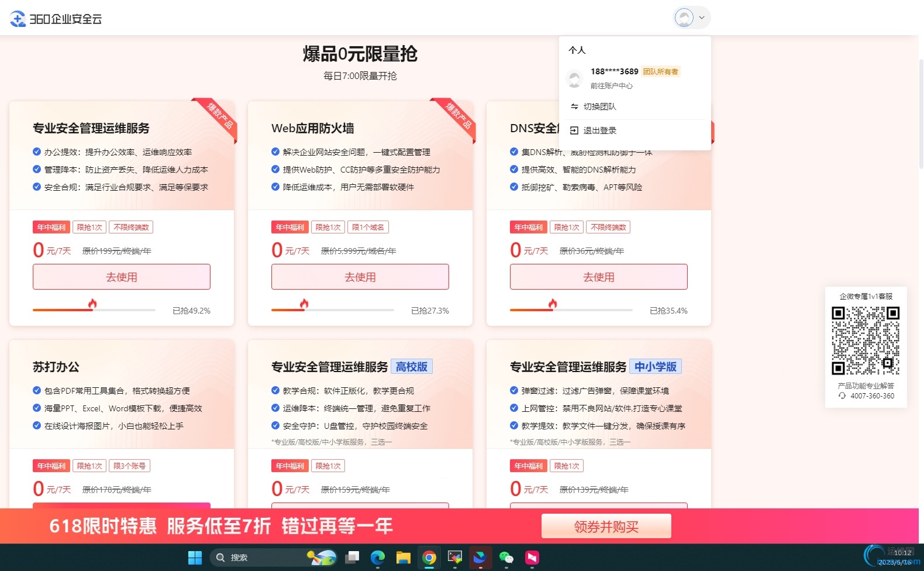Click 去使用 for 专业安全管理运维服务
The height and width of the screenshot is (571, 924).
(122, 277)
